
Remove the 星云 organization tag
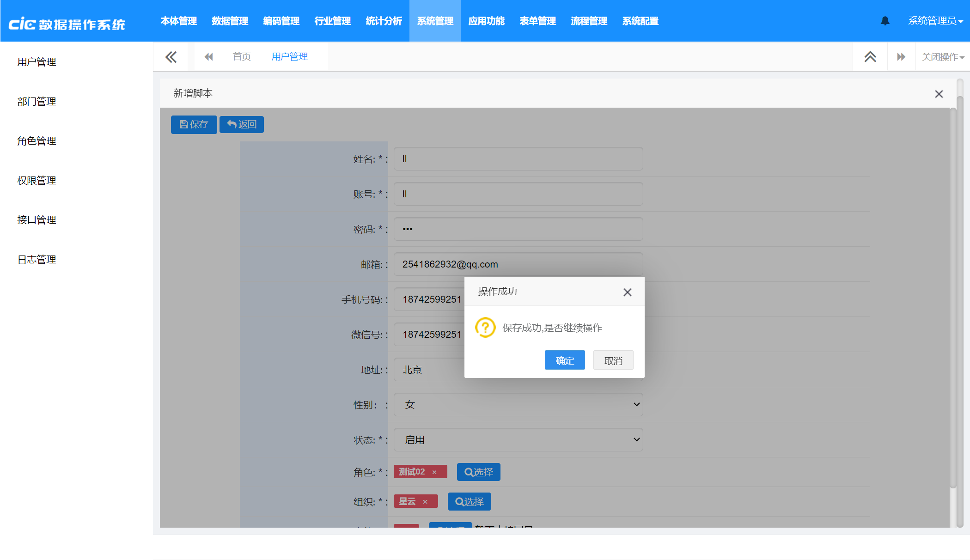pyautogui.click(x=425, y=501)
